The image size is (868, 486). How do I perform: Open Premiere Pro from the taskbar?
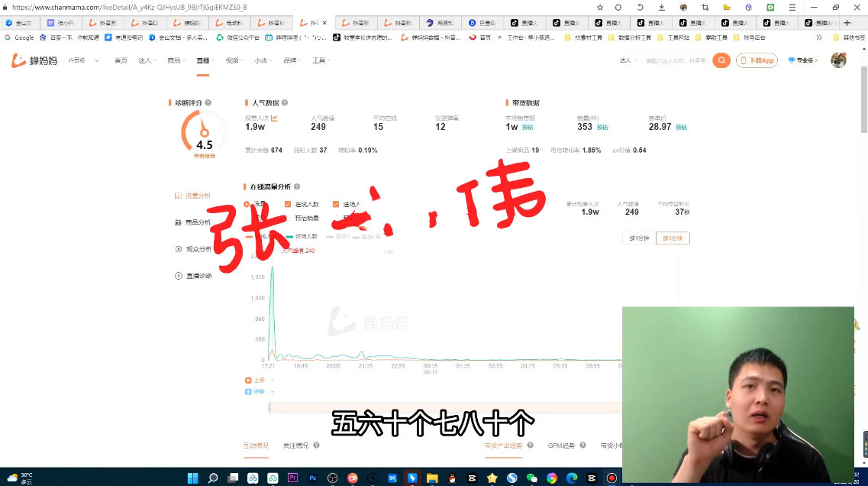tap(291, 478)
